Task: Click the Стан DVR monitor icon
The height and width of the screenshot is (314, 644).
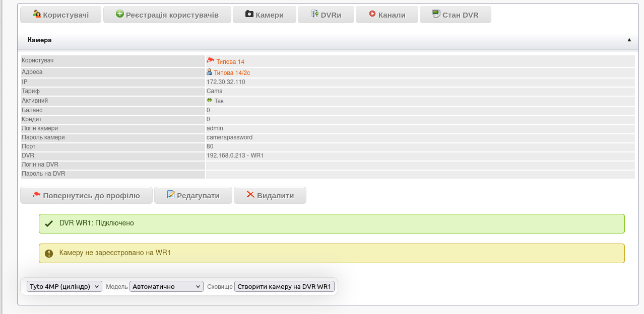Action: tap(436, 14)
